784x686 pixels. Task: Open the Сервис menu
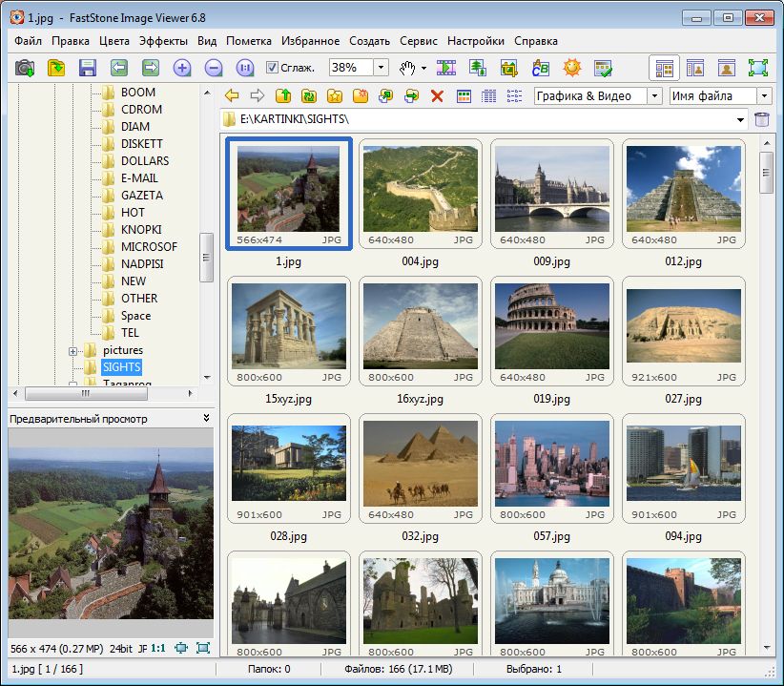(419, 41)
